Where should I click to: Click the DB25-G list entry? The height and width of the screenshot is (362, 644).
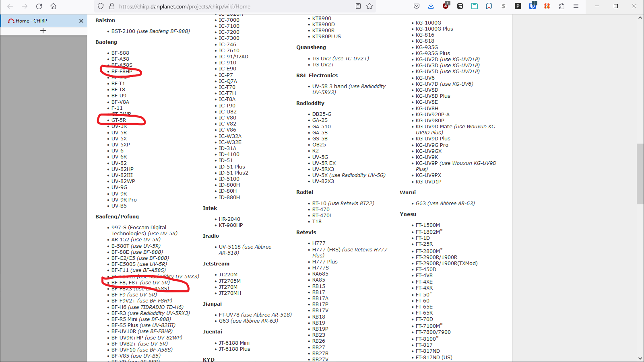pyautogui.click(x=322, y=114)
